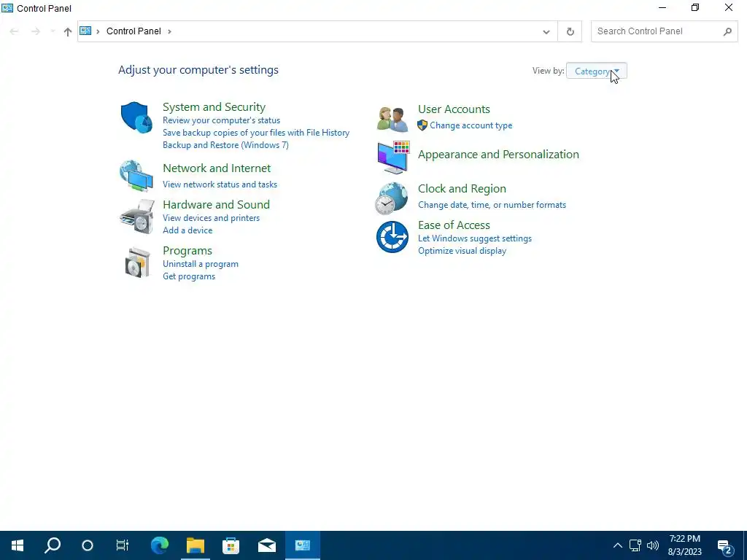
Task: Click the Back navigation arrow
Action: [15, 31]
